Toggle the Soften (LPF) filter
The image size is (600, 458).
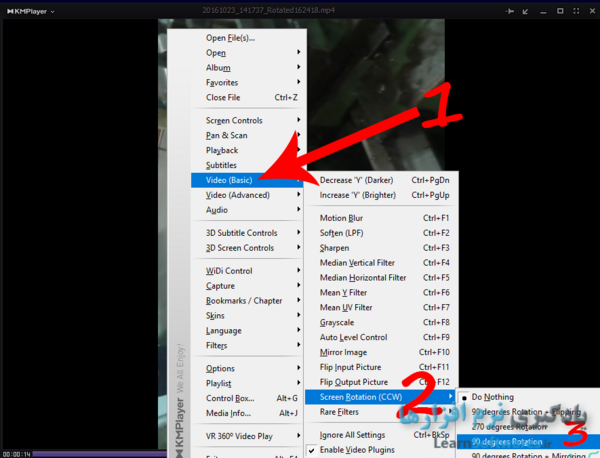tap(380, 233)
